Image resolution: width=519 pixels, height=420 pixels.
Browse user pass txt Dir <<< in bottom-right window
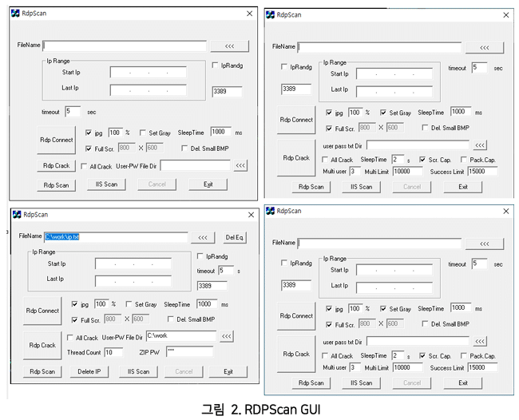(480, 341)
